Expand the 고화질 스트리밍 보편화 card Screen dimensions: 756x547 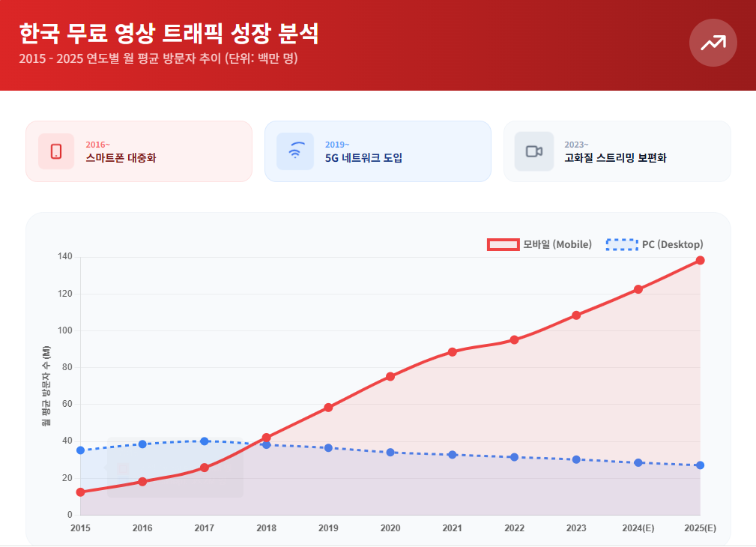point(617,151)
